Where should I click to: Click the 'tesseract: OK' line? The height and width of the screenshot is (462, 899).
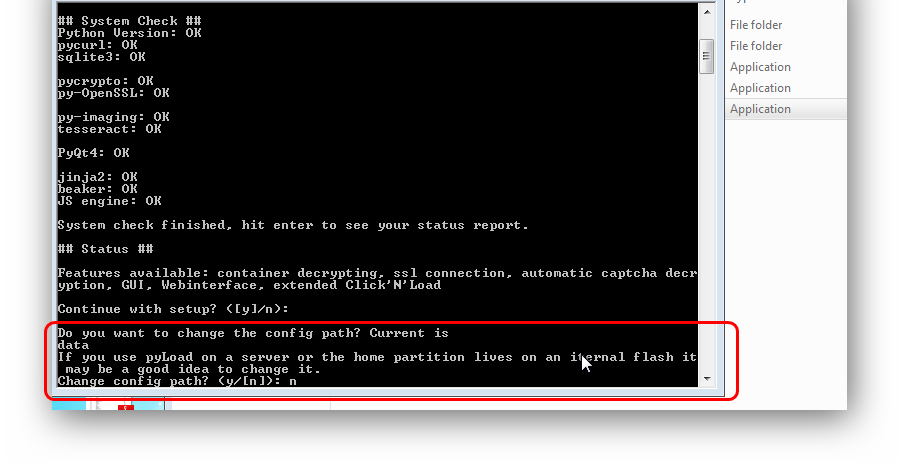(x=110, y=129)
